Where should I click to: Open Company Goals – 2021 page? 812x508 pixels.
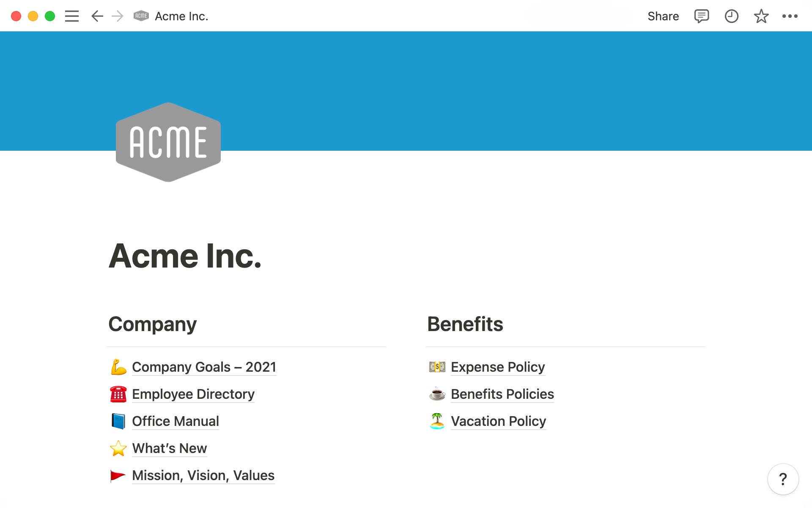click(204, 366)
